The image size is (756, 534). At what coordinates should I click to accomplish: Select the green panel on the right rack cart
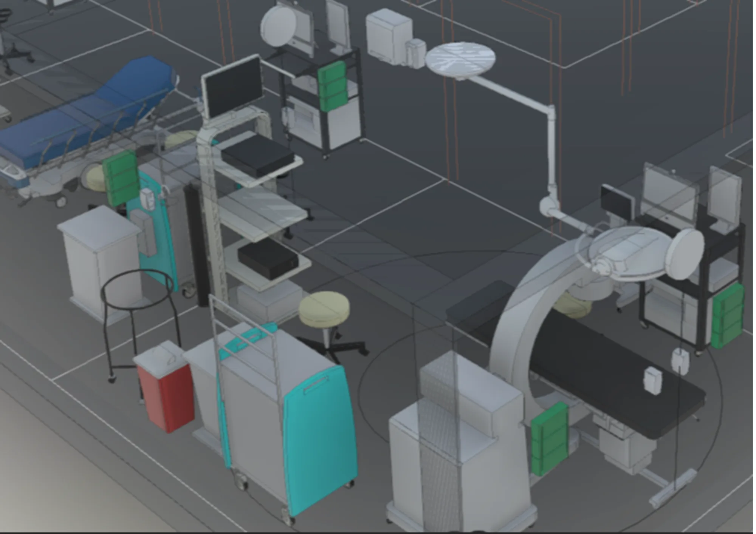[727, 315]
